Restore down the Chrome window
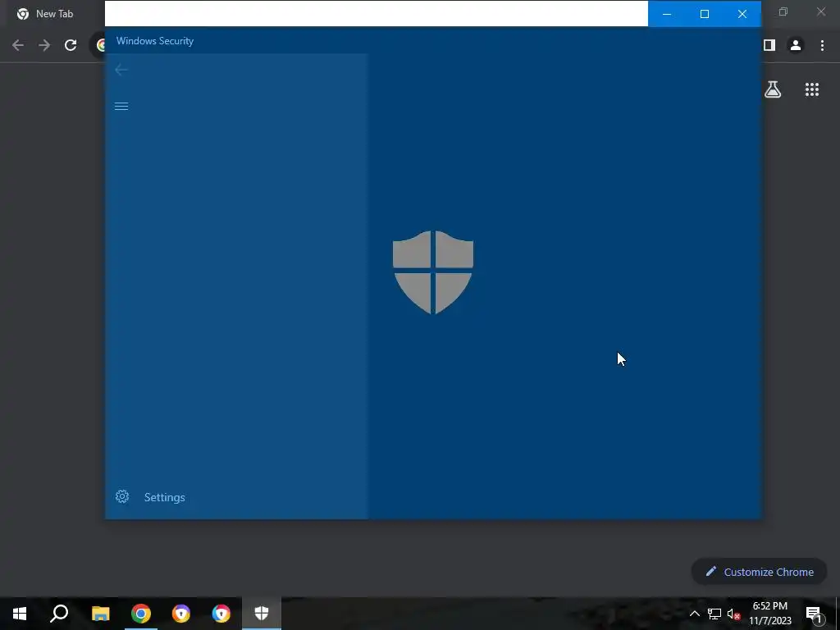 [783, 11]
